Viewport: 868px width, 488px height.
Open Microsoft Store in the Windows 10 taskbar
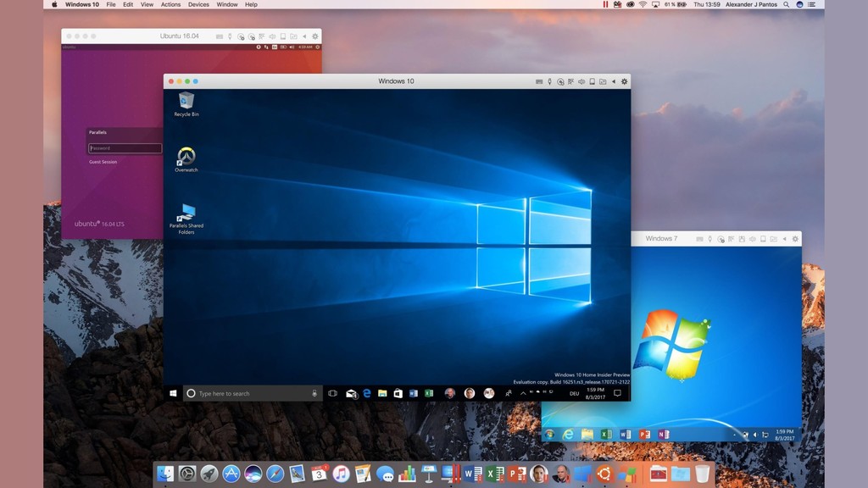point(398,393)
